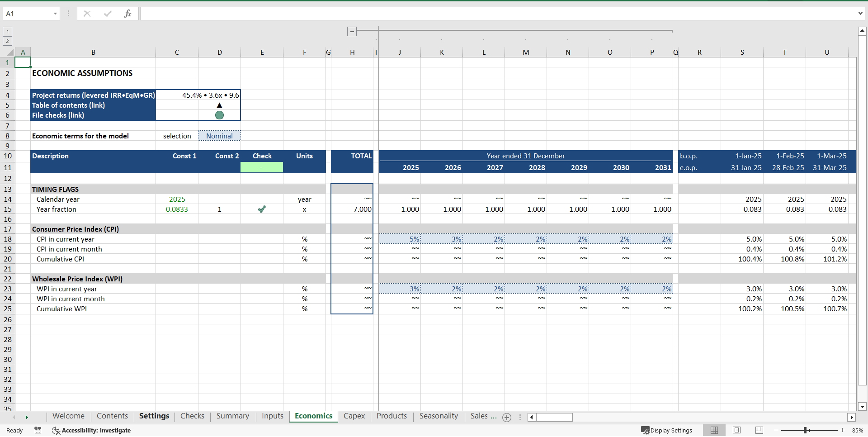868x437 pixels.
Task: Switch to Page Break Preview icon
Action: [x=759, y=430]
